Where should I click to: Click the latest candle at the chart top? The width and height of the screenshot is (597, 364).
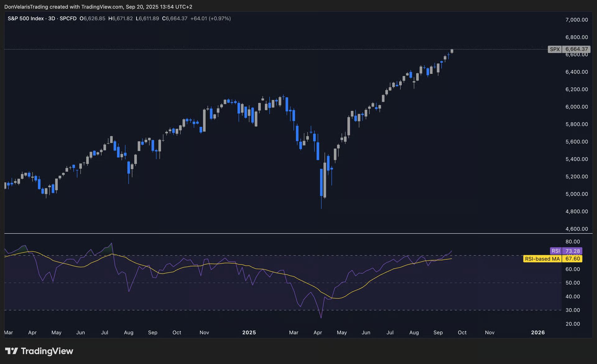(452, 51)
